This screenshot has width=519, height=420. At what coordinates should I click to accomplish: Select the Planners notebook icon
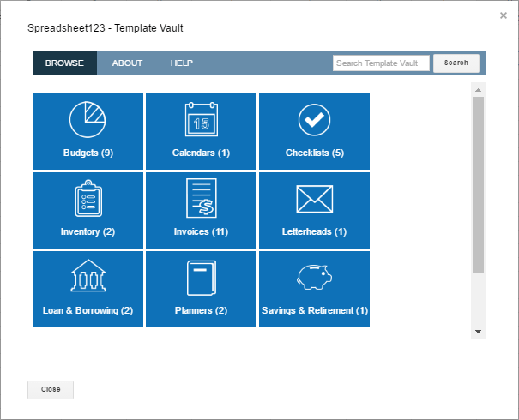coord(202,278)
